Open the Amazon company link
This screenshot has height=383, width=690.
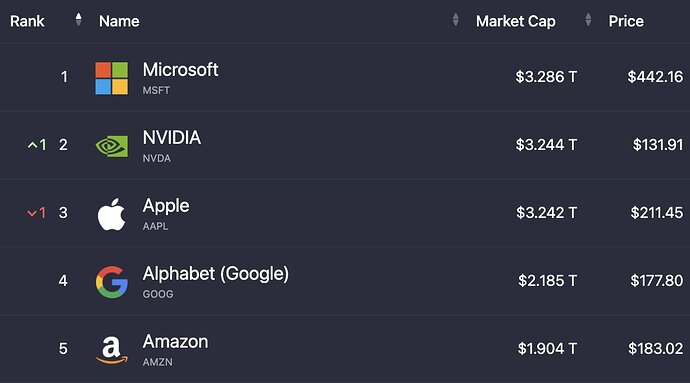pyautogui.click(x=176, y=342)
